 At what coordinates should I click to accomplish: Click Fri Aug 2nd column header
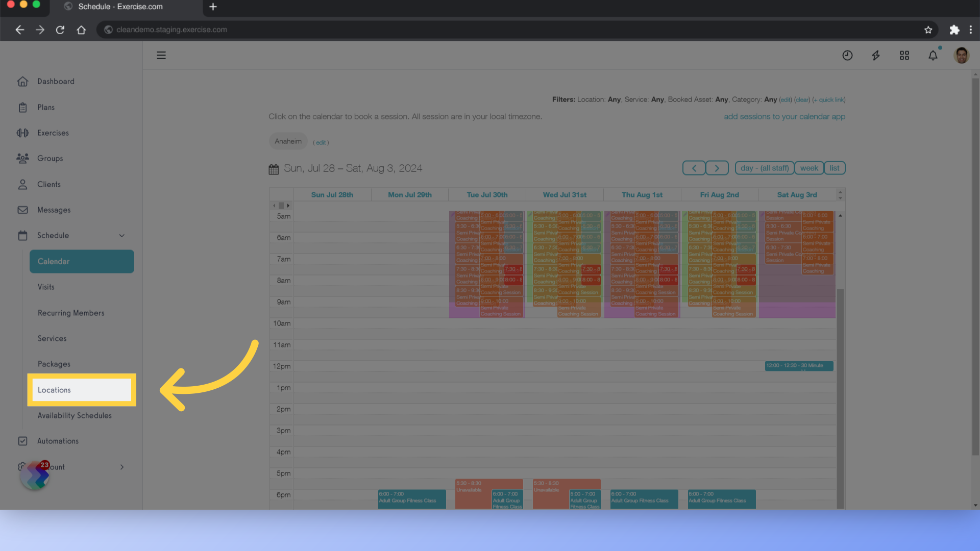coord(720,195)
